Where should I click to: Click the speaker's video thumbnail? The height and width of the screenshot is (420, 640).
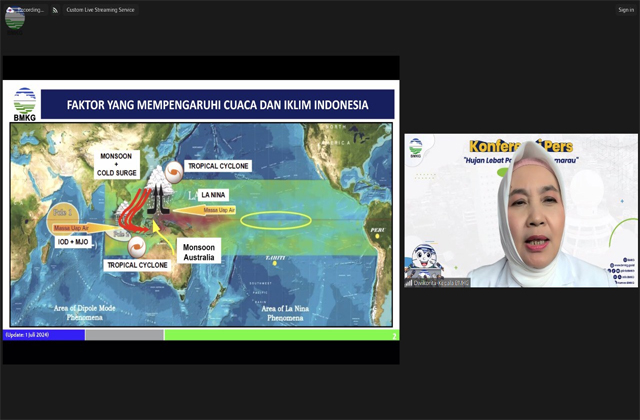pos(519,211)
